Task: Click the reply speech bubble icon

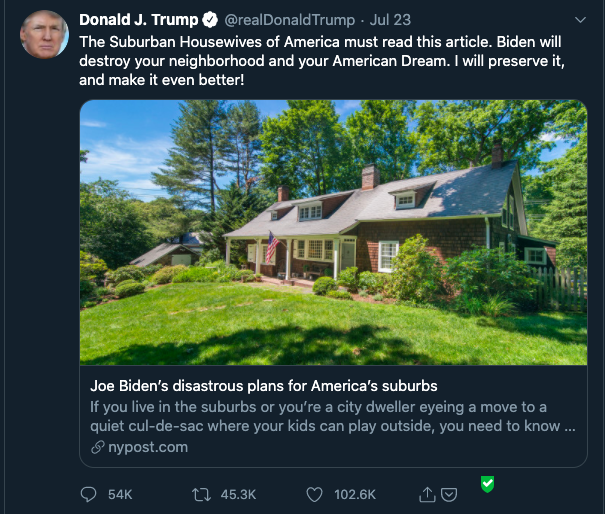Action: 89,494
